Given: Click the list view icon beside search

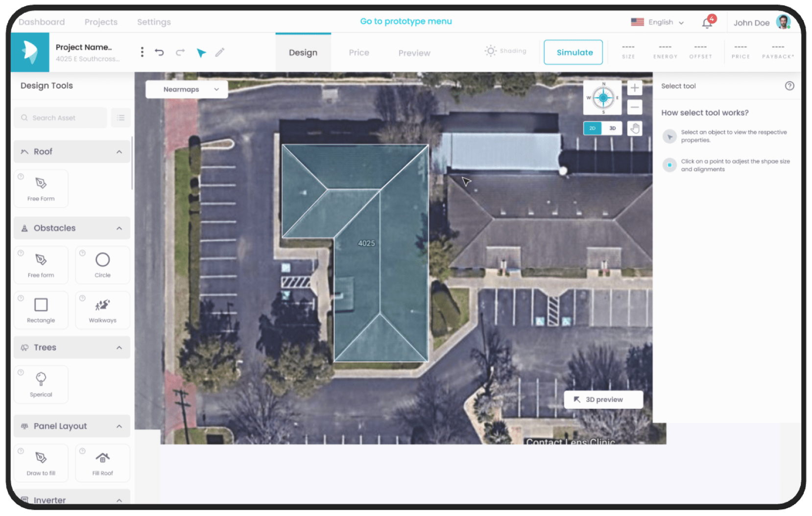Looking at the screenshot, I should coord(120,117).
